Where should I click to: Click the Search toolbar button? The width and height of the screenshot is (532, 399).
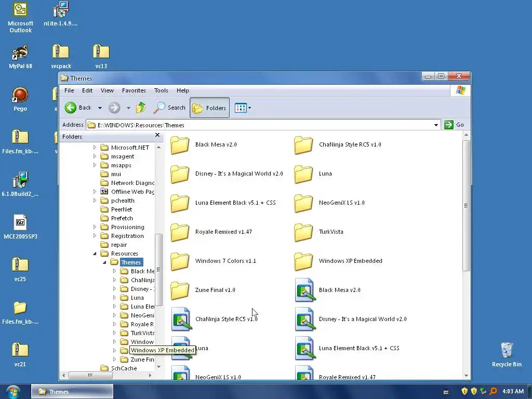(169, 108)
